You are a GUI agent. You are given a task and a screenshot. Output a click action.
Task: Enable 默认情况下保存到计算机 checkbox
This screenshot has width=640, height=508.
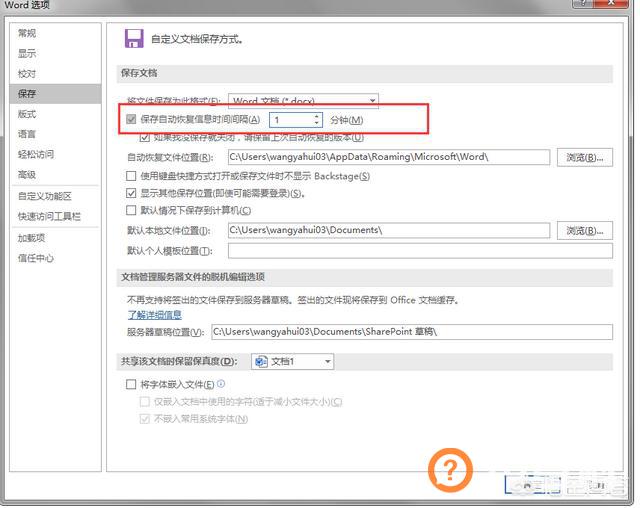(x=131, y=210)
